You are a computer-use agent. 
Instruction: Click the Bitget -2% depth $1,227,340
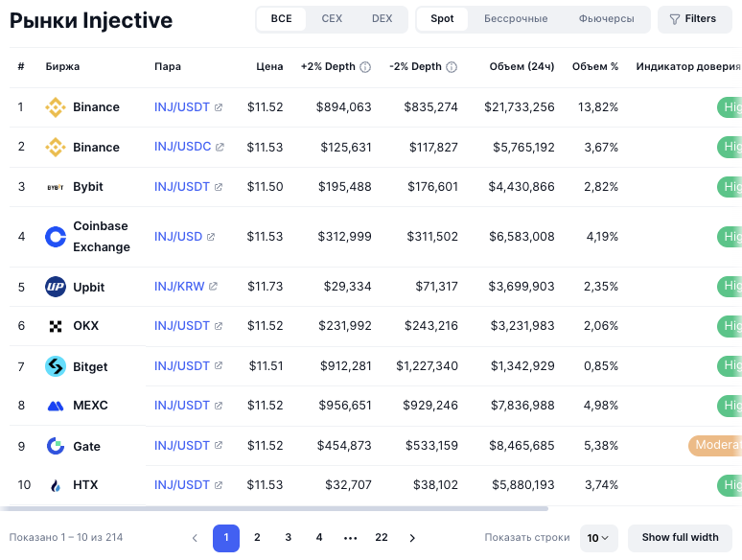(427, 366)
